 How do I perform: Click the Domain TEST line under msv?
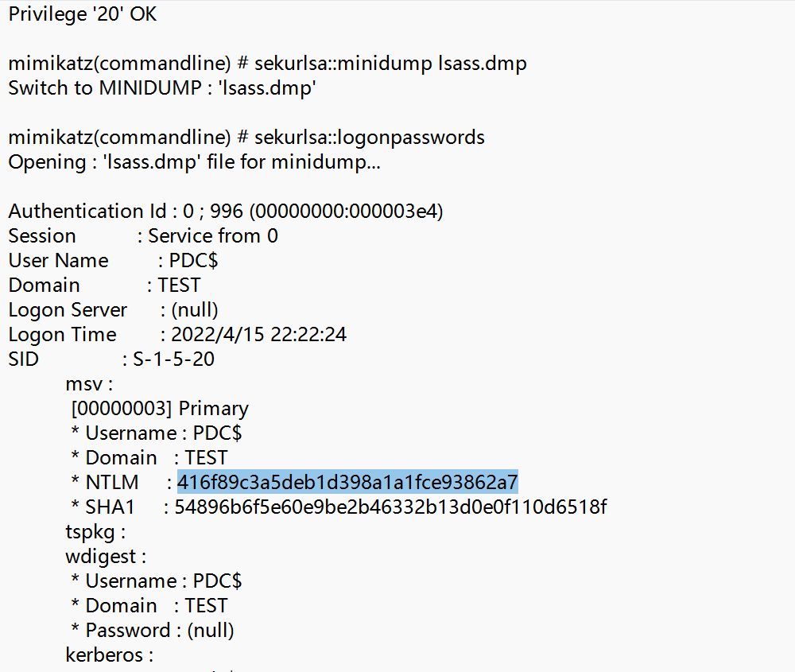tap(149, 458)
